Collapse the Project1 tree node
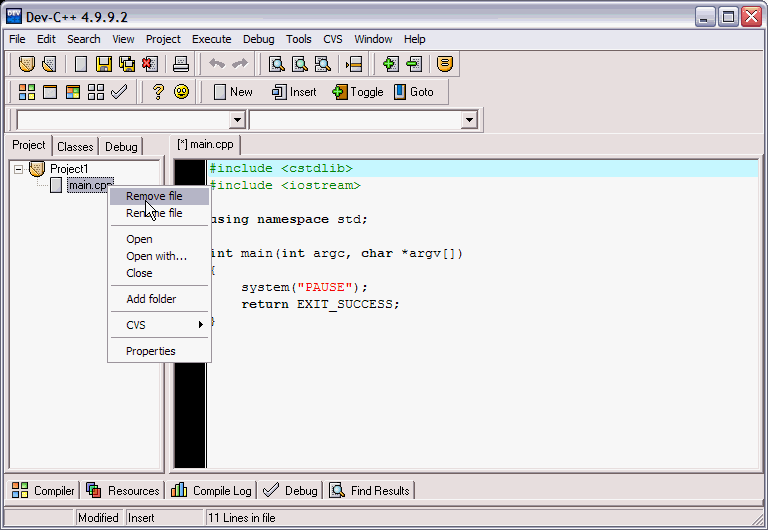 (x=19, y=169)
